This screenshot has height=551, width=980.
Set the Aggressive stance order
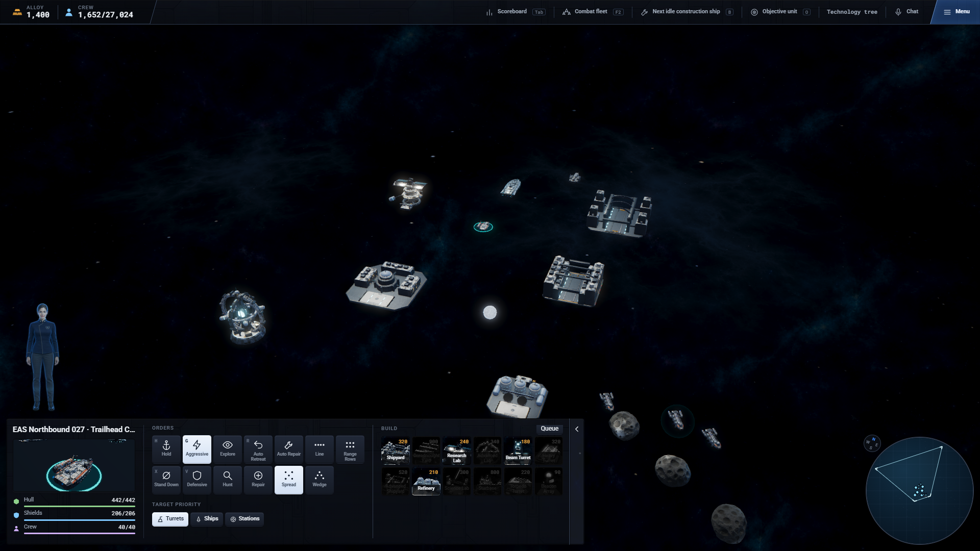click(x=197, y=449)
